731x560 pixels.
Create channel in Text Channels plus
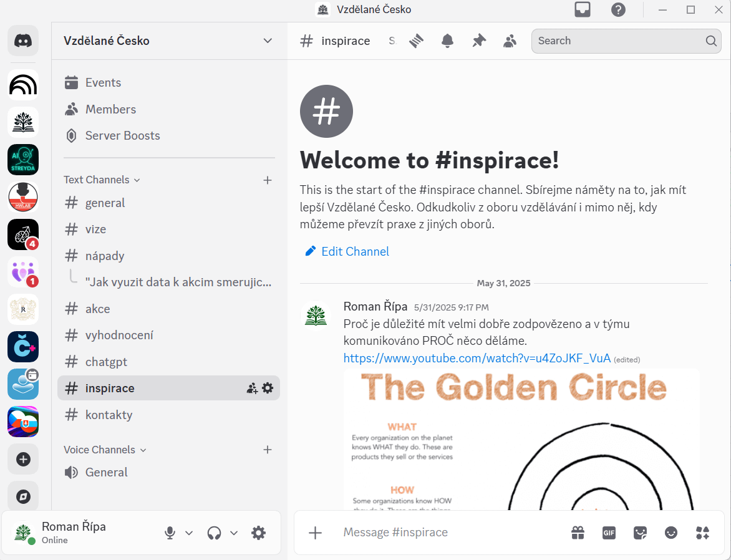[x=268, y=180]
